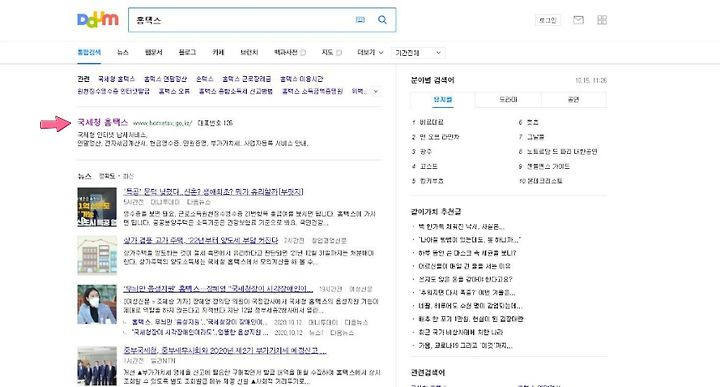720x387 pixels.
Task: Open the 국세청 홈택스 site result title
Action: [x=102, y=122]
